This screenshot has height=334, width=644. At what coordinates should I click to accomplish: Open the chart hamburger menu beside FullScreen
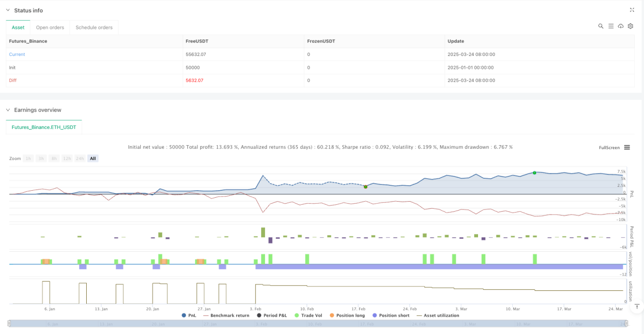point(627,148)
